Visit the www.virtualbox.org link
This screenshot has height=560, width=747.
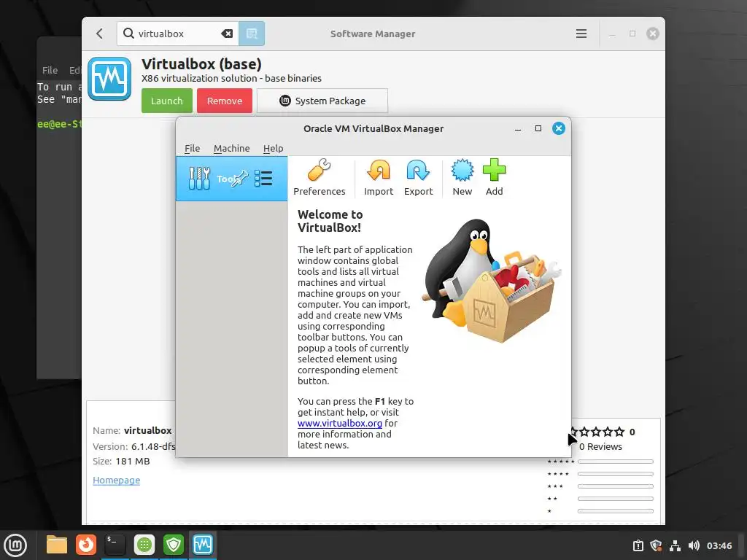tap(340, 423)
